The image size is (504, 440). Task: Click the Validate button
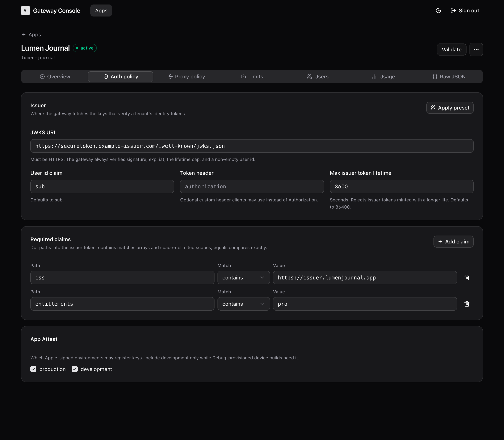[x=451, y=49]
